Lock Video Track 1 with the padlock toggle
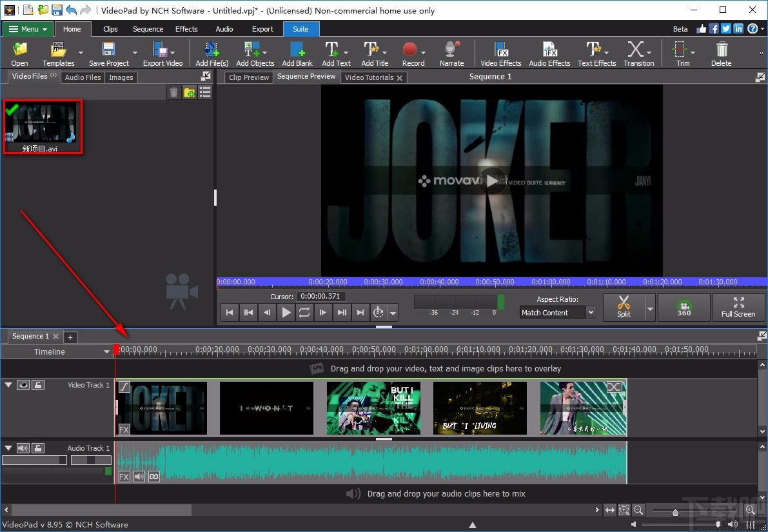This screenshot has height=532, width=768. pyautogui.click(x=37, y=385)
